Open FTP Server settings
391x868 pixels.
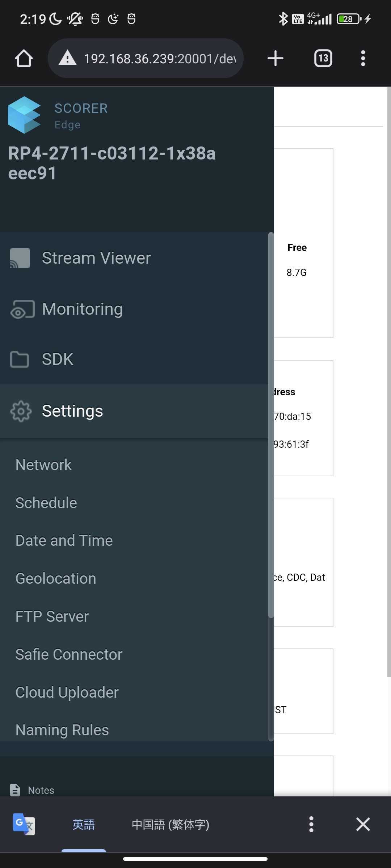pos(52,616)
